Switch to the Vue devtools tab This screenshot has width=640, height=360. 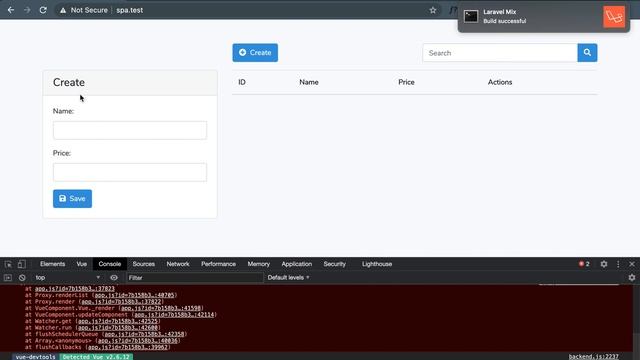click(82, 264)
